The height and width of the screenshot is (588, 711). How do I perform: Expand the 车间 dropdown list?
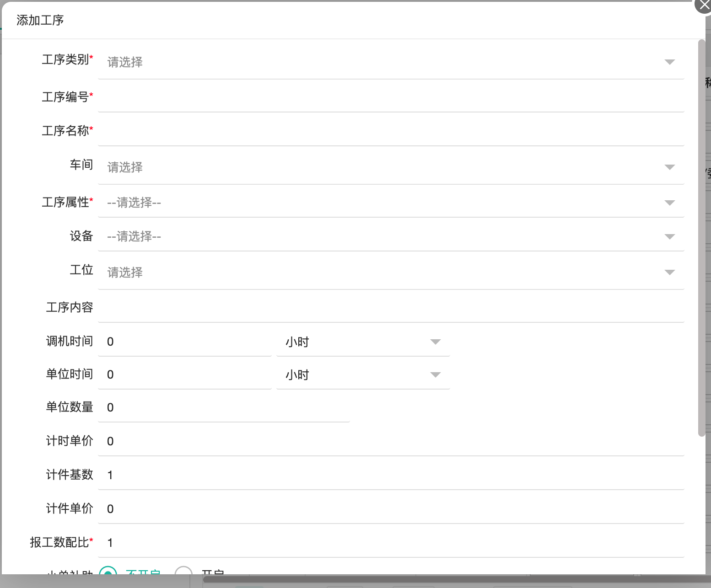(x=391, y=167)
